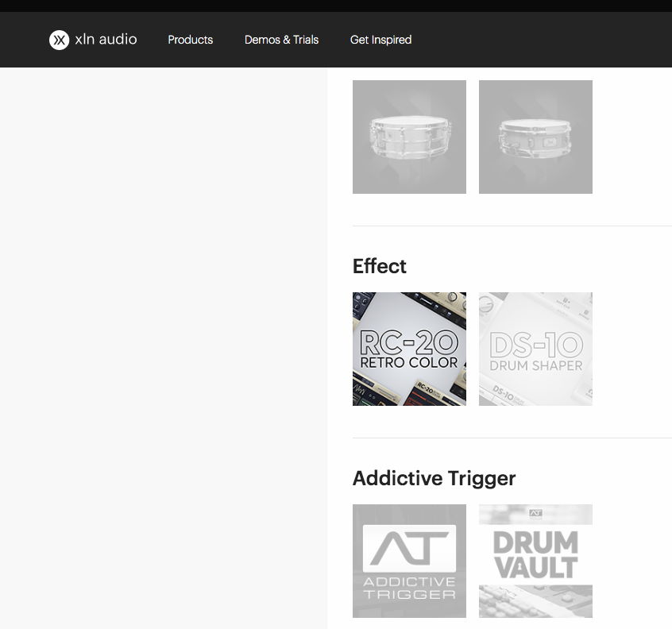This screenshot has height=629, width=672.
Task: Click the divider line above the Effect section
Action: tap(512, 226)
